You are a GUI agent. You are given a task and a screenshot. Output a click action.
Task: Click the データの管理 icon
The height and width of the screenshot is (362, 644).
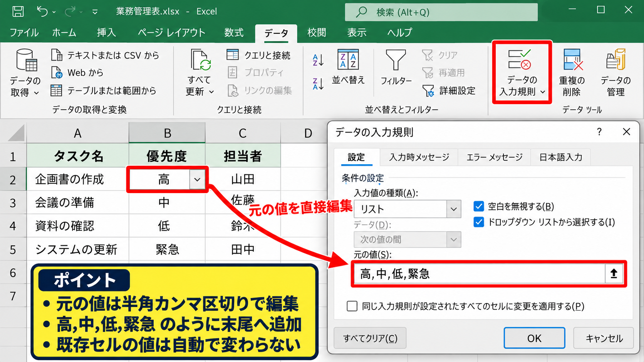(615, 59)
